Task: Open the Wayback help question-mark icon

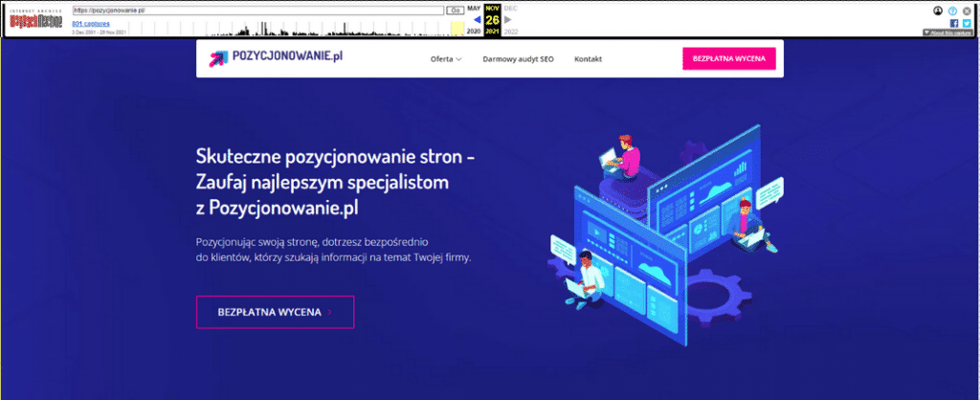Action: coord(952,11)
